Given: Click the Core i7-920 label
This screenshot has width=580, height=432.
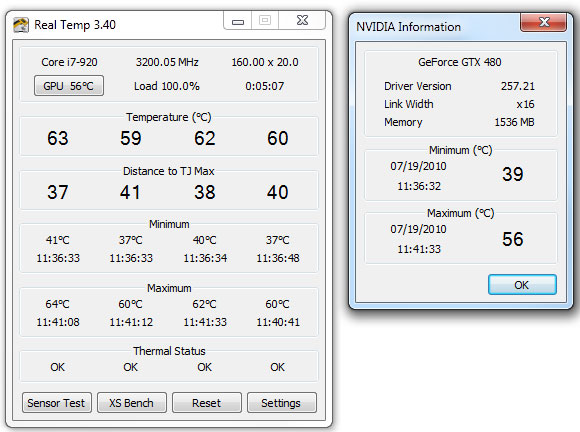Looking at the screenshot, I should (x=69, y=62).
